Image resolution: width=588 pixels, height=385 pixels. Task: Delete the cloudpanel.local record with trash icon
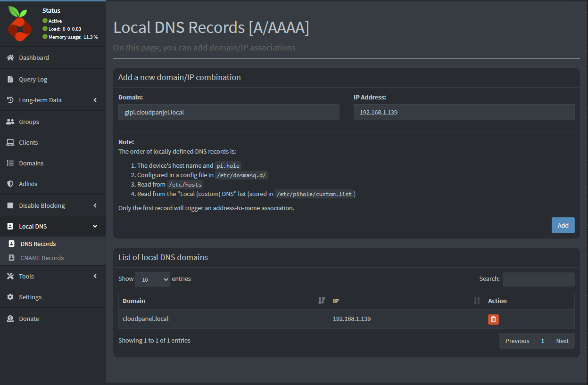(x=493, y=319)
